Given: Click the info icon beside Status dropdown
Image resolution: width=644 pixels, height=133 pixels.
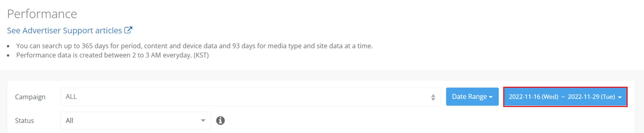Looking at the screenshot, I should 220,120.
